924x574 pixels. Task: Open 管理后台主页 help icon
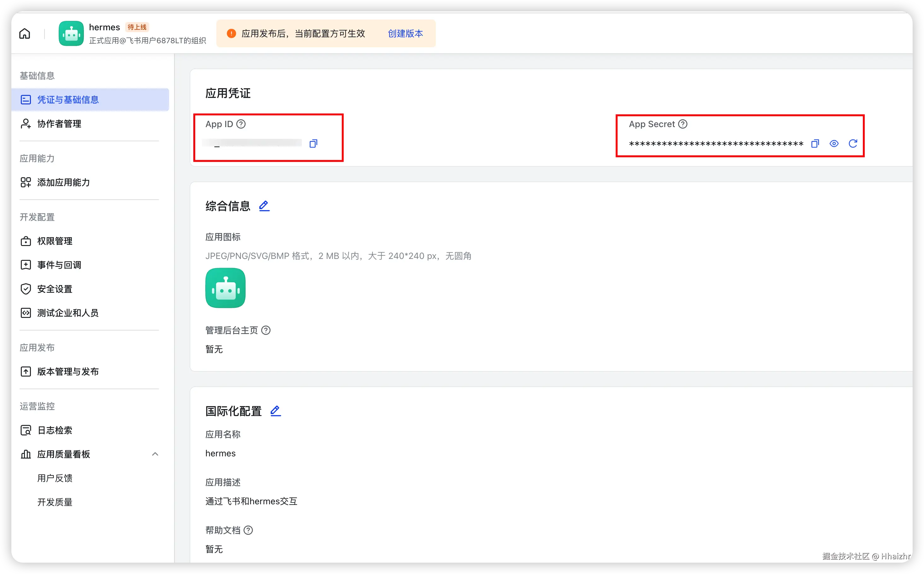coord(266,330)
